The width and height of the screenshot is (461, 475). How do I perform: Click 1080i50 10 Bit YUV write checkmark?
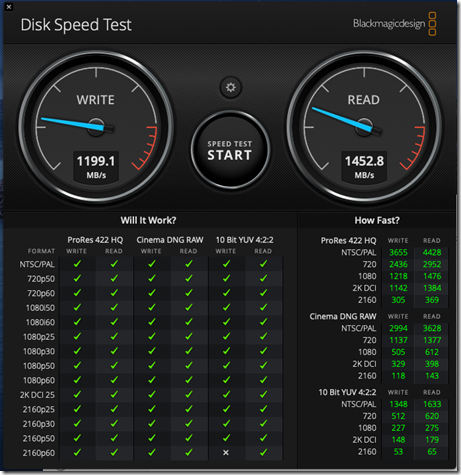click(x=226, y=307)
